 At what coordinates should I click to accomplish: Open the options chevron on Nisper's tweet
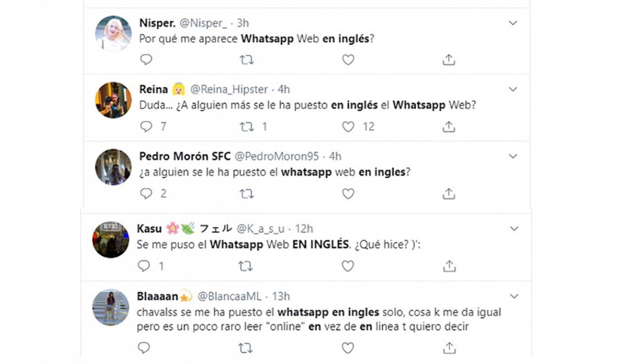point(513,23)
